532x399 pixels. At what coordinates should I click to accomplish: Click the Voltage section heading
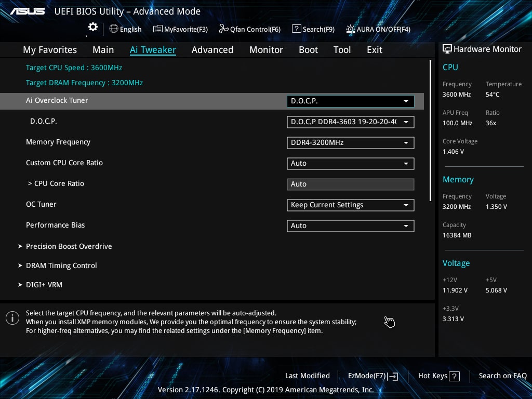(x=456, y=263)
